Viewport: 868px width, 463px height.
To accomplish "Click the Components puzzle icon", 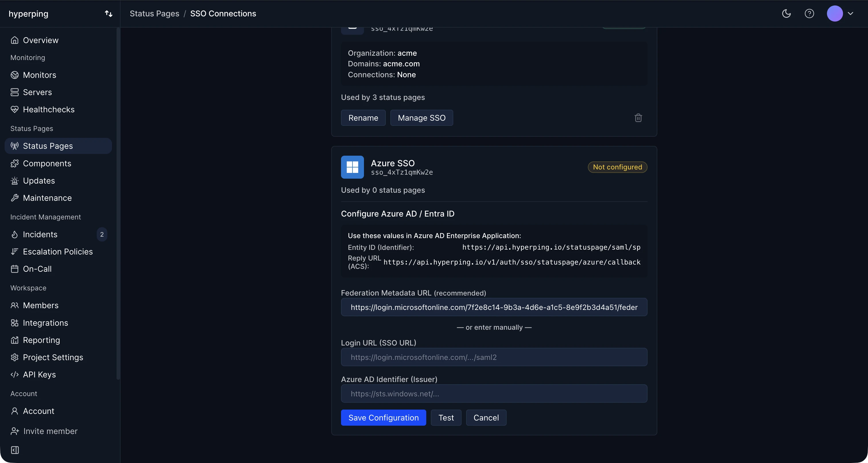I will (14, 163).
